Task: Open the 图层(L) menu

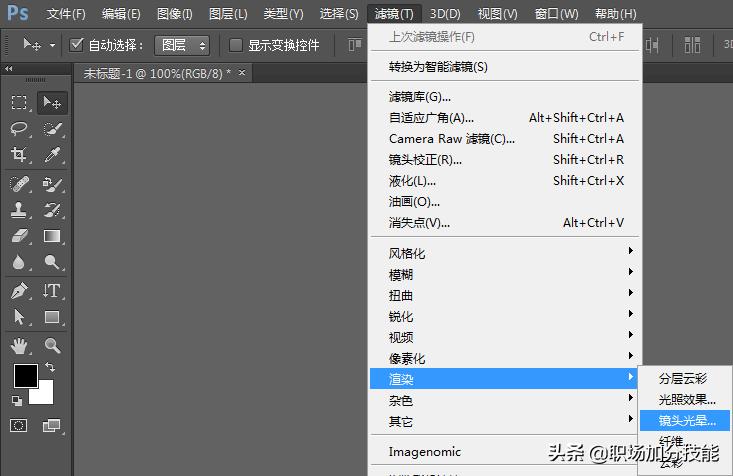Action: click(228, 14)
